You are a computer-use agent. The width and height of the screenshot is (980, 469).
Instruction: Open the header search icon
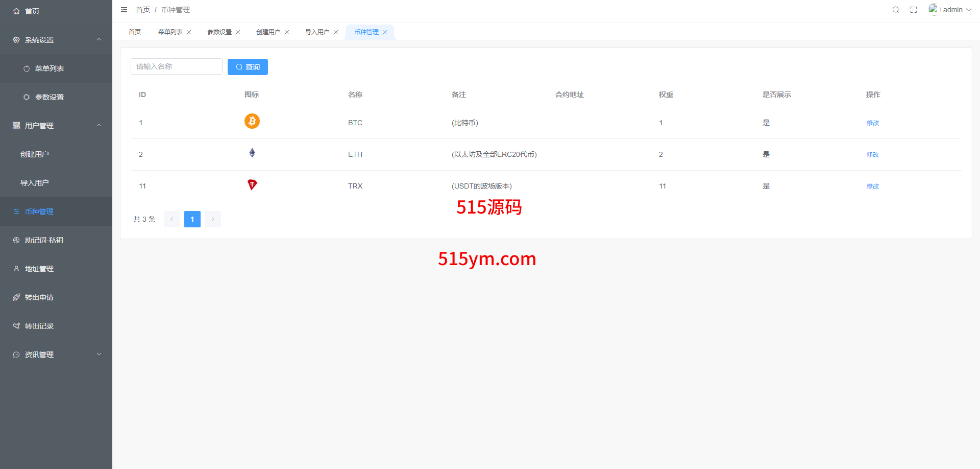click(x=895, y=10)
